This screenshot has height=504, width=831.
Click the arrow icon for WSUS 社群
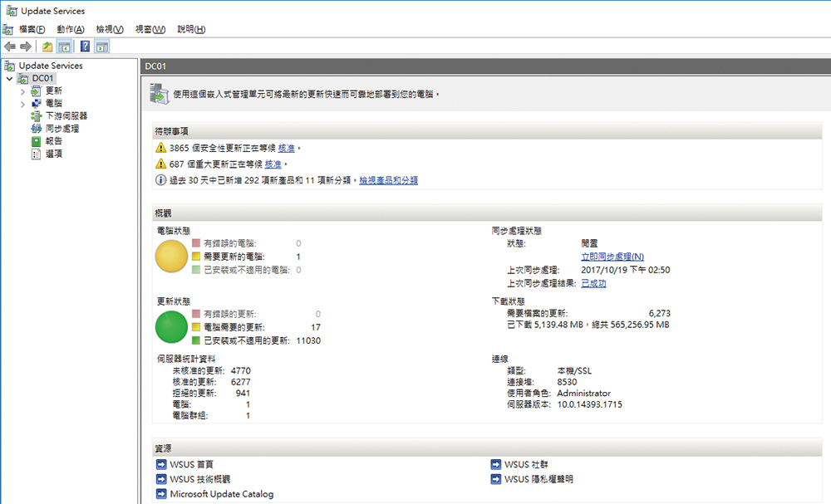pyautogui.click(x=495, y=464)
